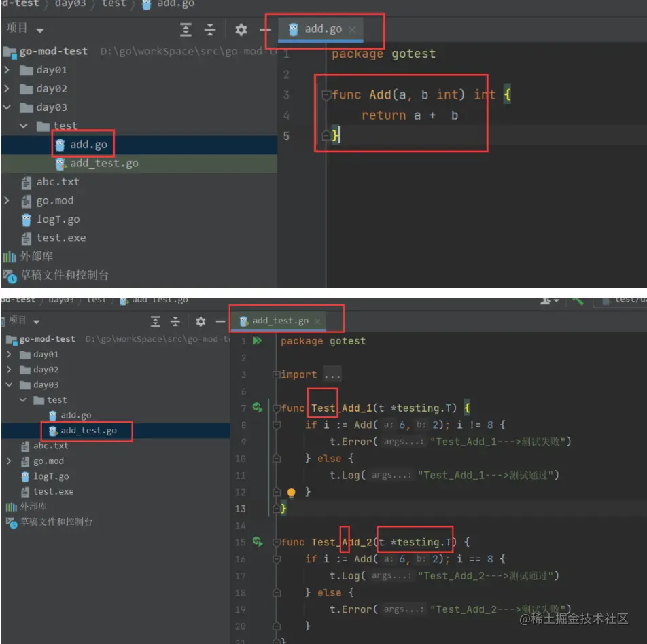The image size is (647, 644).
Task: Click "return a + b" line in add.go
Action: pyautogui.click(x=410, y=115)
